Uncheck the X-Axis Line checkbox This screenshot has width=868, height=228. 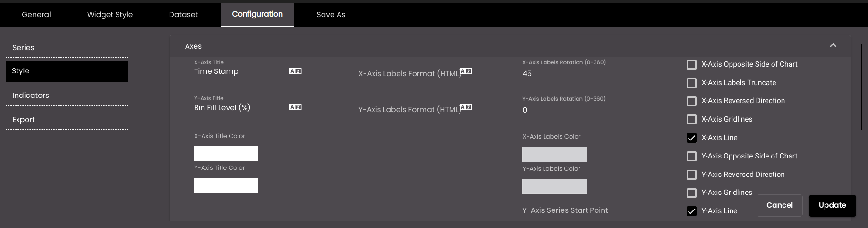(x=691, y=138)
